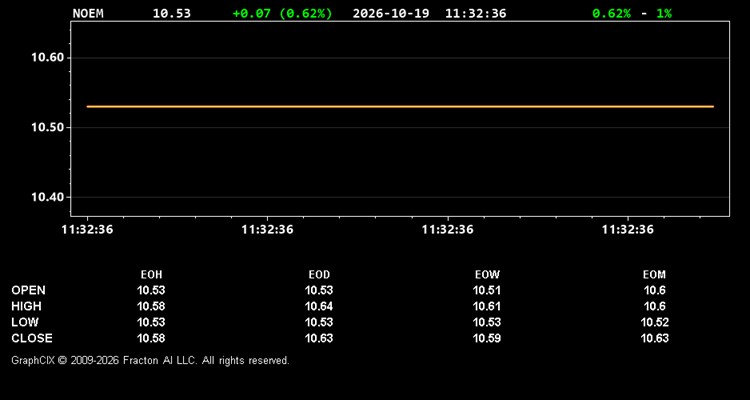Select the EOH column header
This screenshot has height=400, width=750.
point(151,275)
